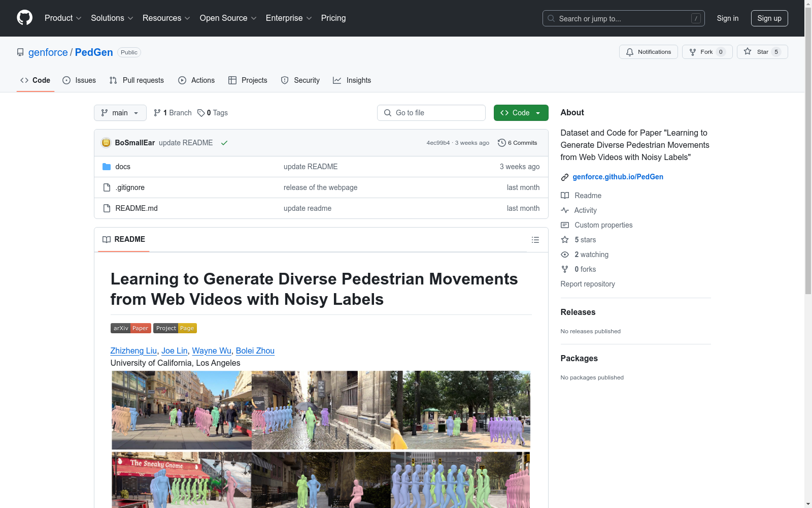
Task: Click the magnifier icon in the search bar
Action: coord(551,18)
